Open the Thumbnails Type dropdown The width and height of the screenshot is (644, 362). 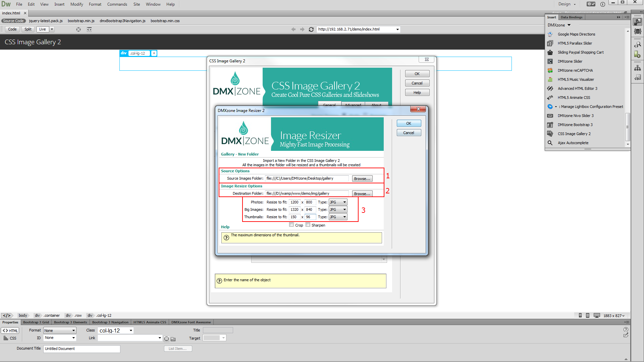point(338,217)
